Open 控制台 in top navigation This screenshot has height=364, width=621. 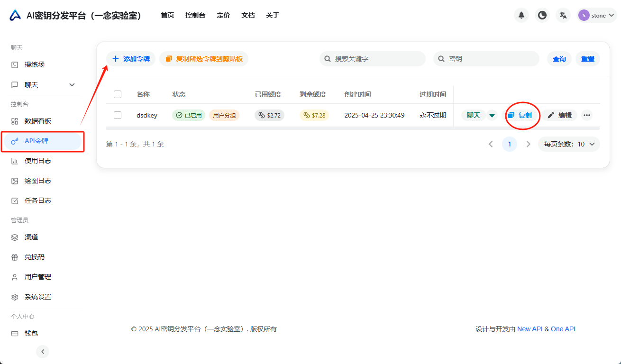(x=195, y=15)
